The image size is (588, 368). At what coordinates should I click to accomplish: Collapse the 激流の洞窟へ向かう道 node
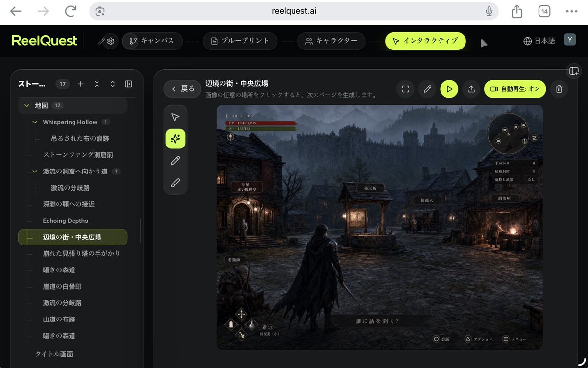point(35,172)
